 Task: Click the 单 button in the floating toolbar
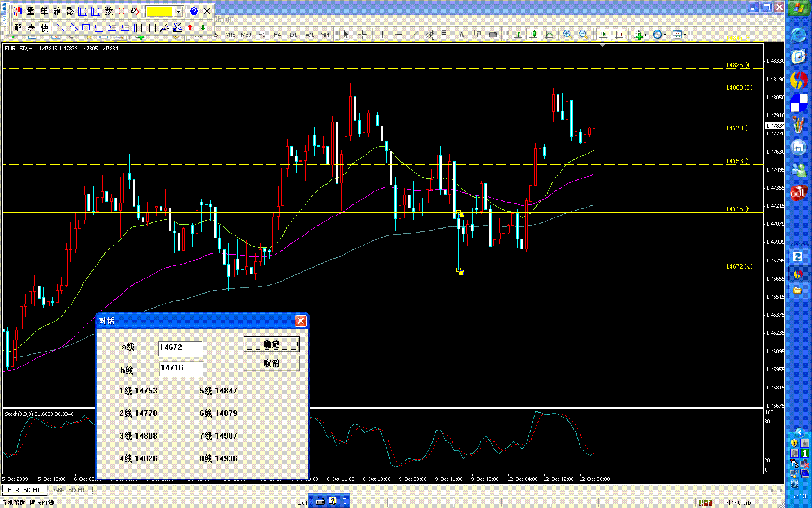44,11
